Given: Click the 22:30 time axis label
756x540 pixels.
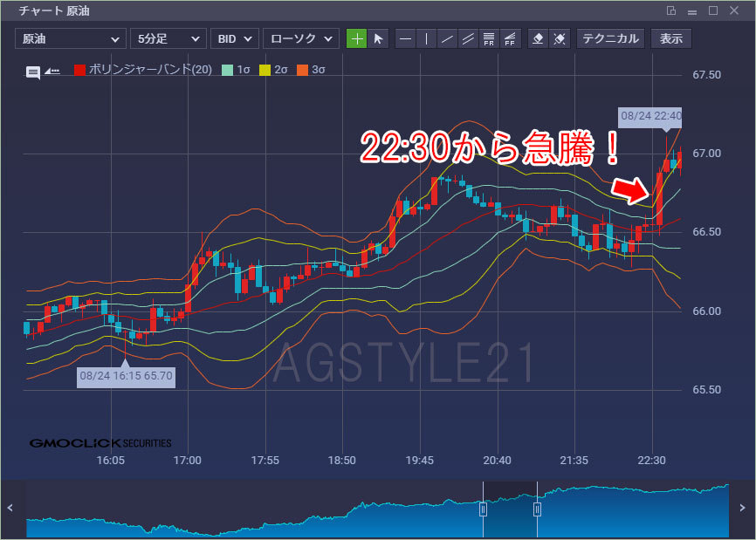Looking at the screenshot, I should click(x=651, y=460).
